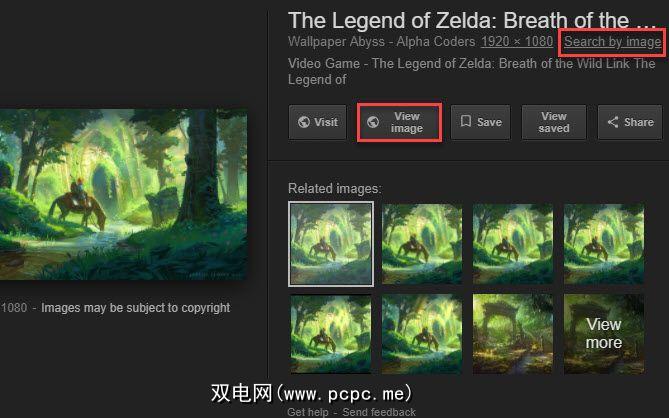Image resolution: width=669 pixels, height=418 pixels.
Task: Click the large Zelda forest preview image
Action: 123,194
